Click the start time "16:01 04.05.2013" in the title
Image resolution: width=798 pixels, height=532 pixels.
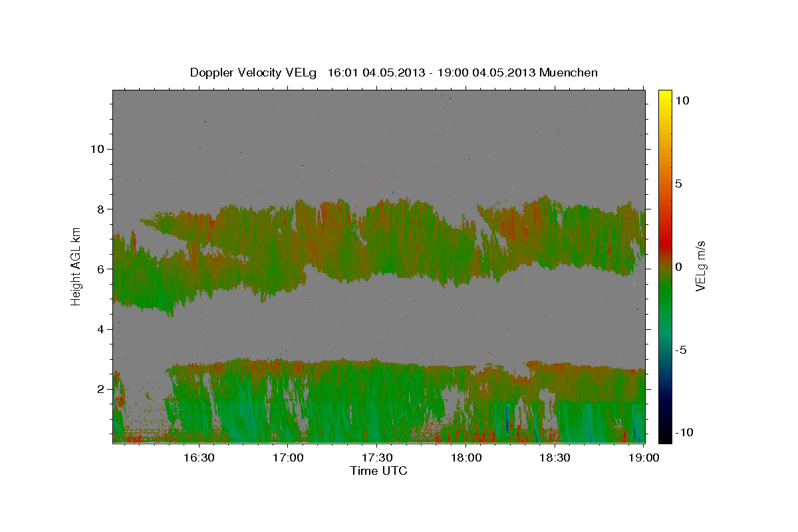376,72
